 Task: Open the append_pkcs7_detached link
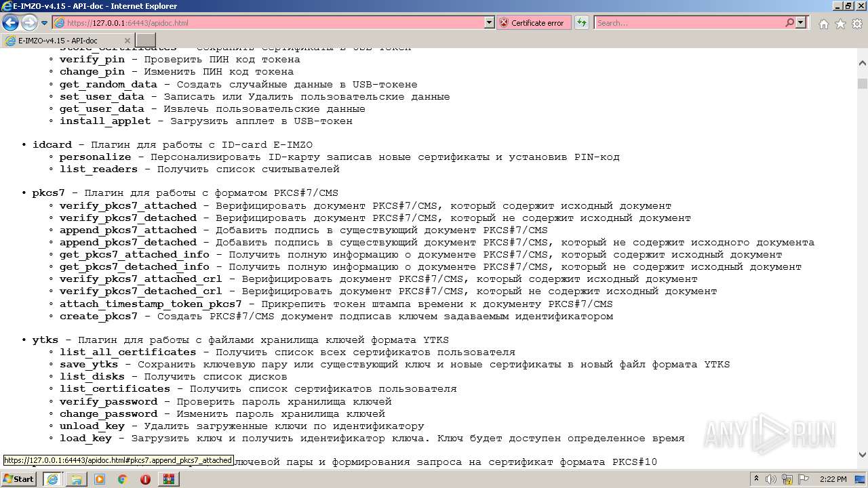128,243
